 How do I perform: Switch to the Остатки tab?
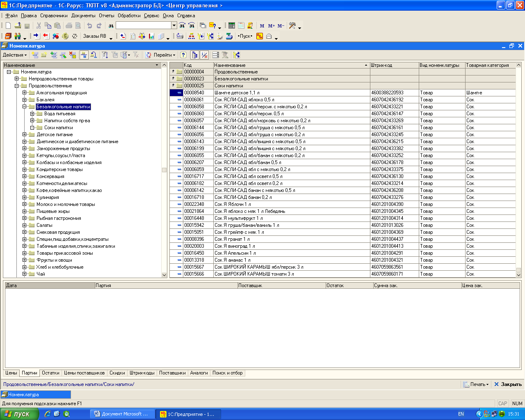click(x=50, y=373)
